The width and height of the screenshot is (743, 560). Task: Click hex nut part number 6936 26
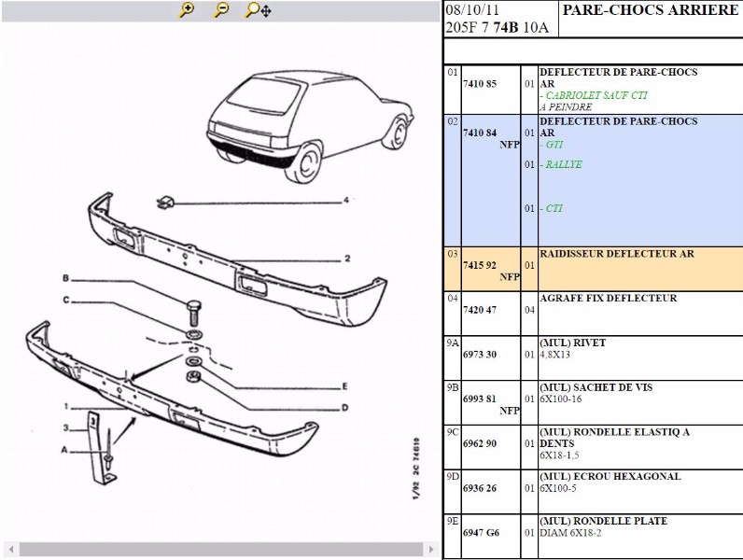[480, 488]
